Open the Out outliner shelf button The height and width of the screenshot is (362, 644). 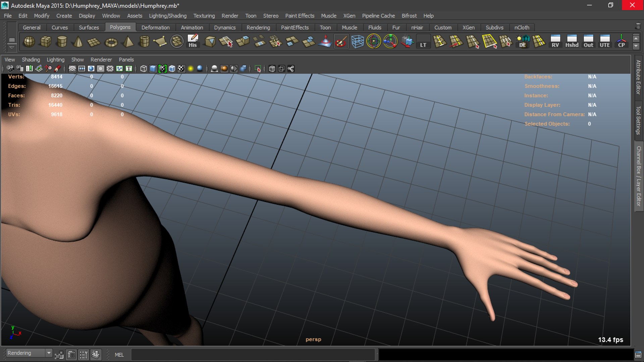click(x=588, y=42)
